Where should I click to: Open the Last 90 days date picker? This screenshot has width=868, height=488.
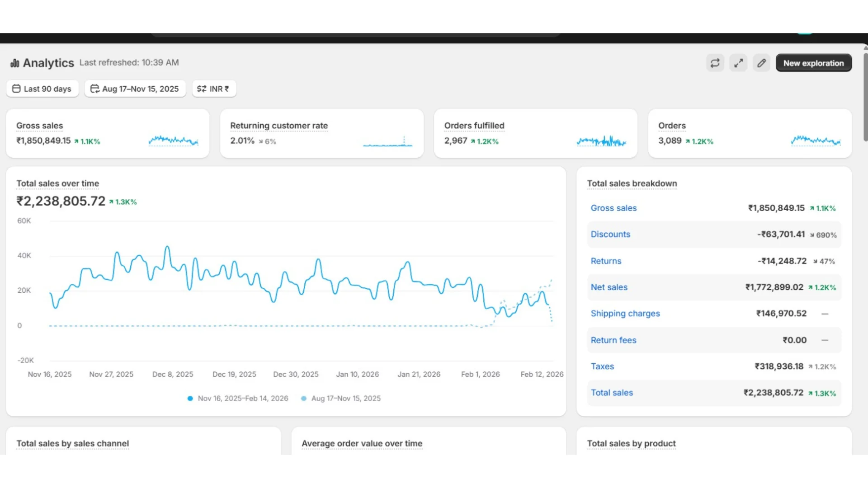point(42,89)
